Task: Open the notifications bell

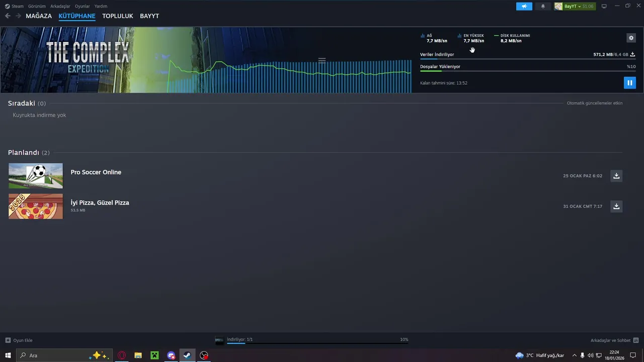Action: click(543, 6)
